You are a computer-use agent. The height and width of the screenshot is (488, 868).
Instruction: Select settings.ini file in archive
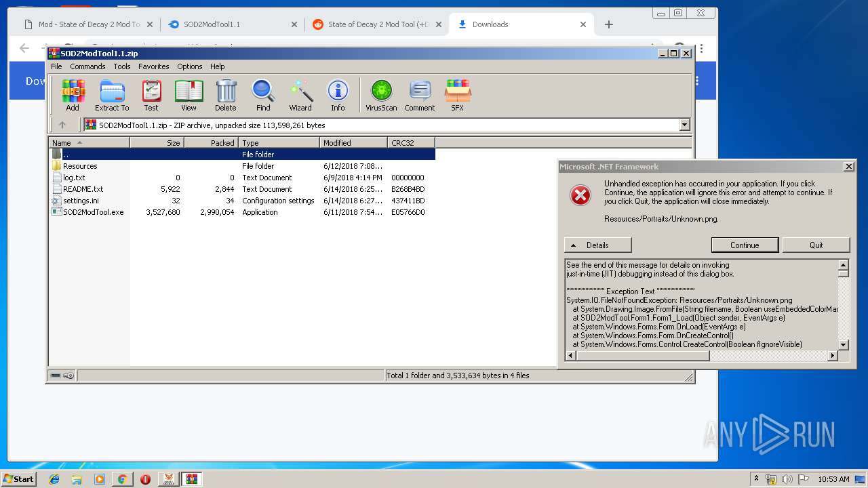tap(241, 201)
